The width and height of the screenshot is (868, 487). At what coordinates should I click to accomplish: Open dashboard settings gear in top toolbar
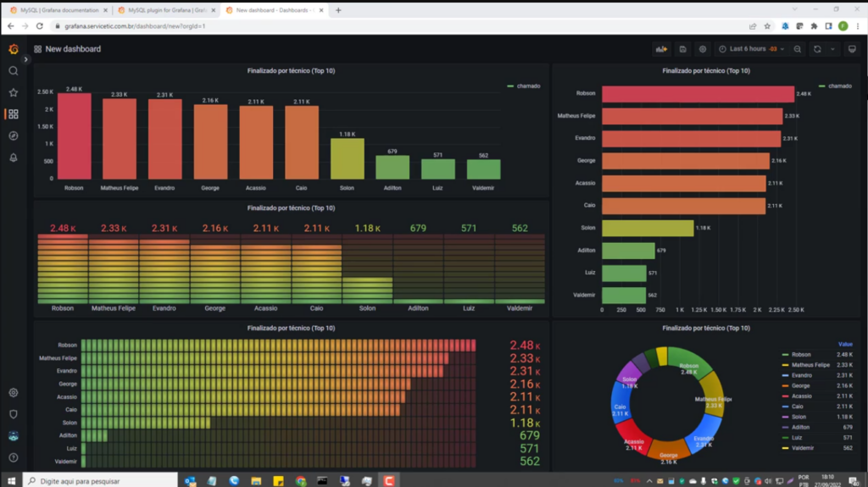click(703, 49)
